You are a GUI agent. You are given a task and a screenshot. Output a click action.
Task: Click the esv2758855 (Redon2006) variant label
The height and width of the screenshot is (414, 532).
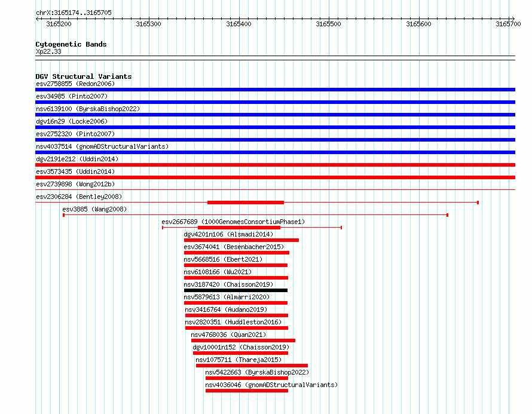tap(75, 84)
